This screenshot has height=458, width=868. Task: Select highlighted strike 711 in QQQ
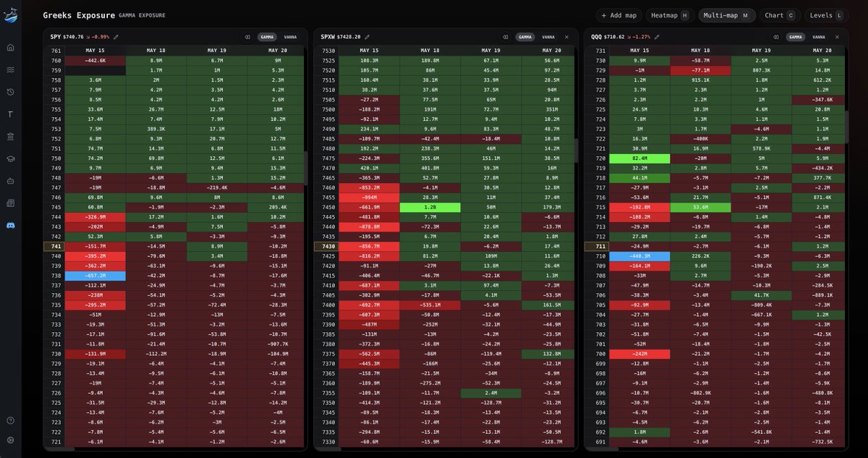click(597, 247)
